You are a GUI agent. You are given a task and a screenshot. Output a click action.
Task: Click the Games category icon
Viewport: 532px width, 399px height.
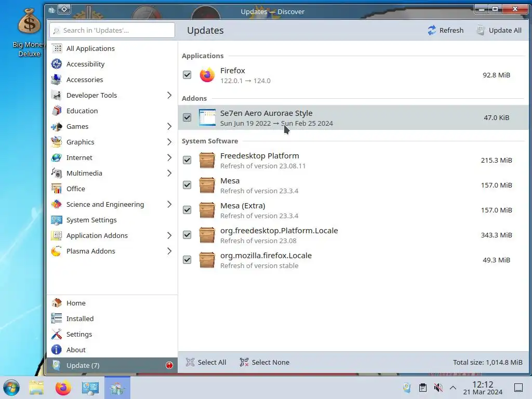point(57,127)
